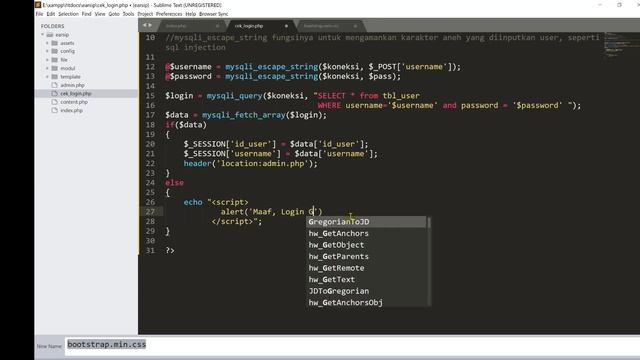Screen dimensions: 640x360
Task: Click unsaved dot on cek_login.php tab
Action: [286, 26]
